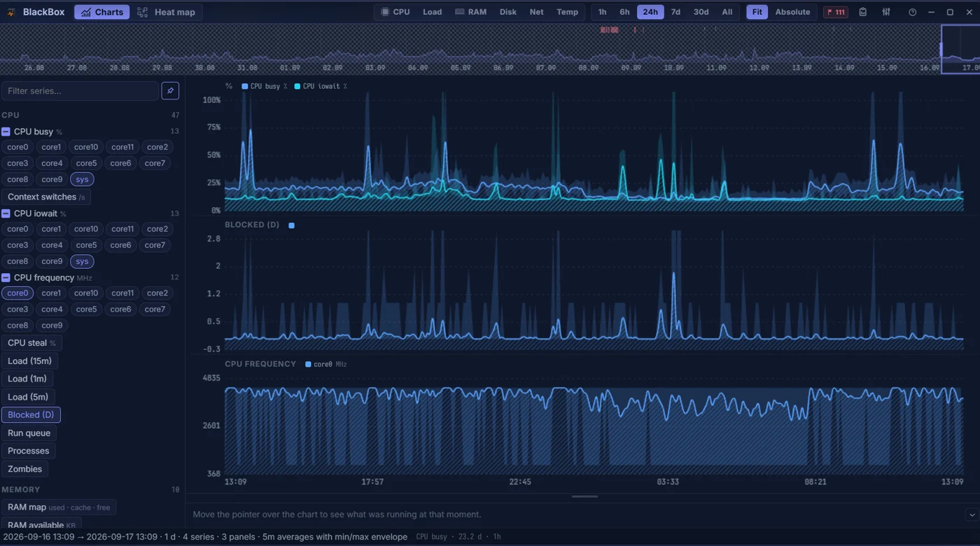
Task: Switch the Y scale to Fit
Action: [757, 12]
